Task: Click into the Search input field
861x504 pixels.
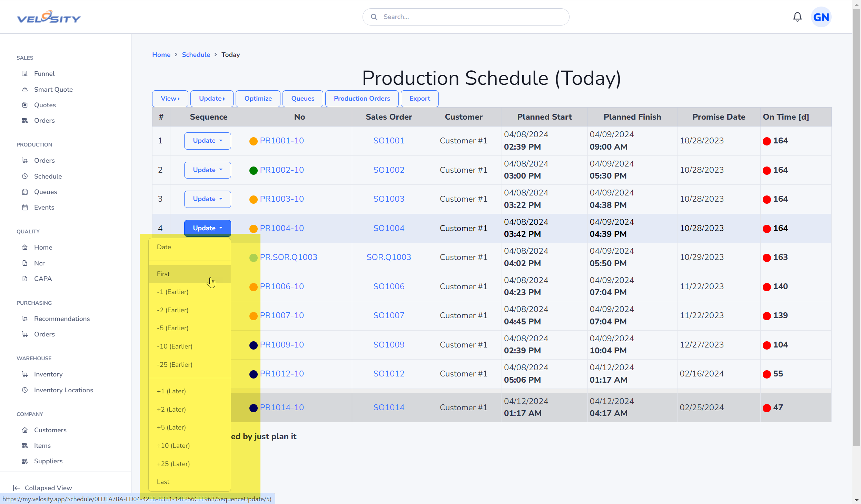Action: (x=466, y=17)
